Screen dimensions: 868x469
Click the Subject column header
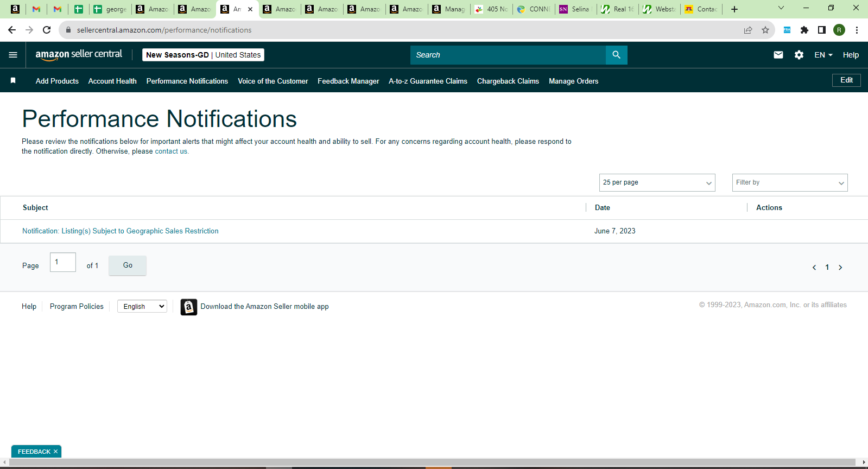pos(35,208)
